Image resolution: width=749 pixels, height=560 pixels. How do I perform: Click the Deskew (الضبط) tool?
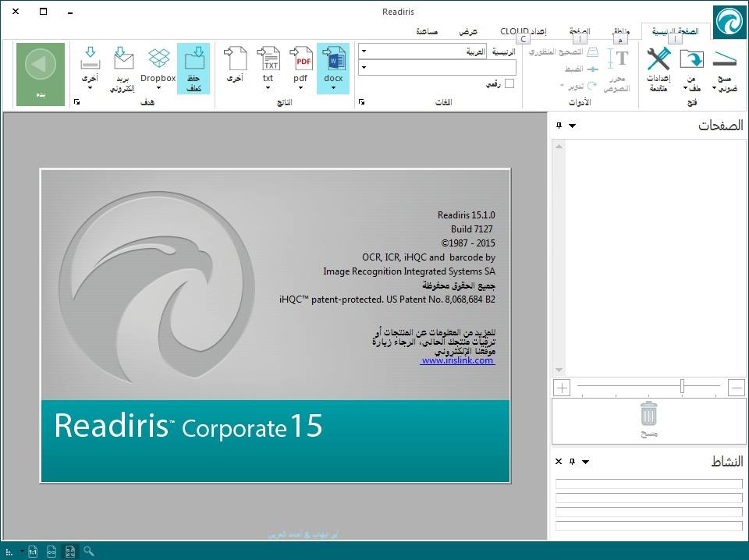(581, 69)
